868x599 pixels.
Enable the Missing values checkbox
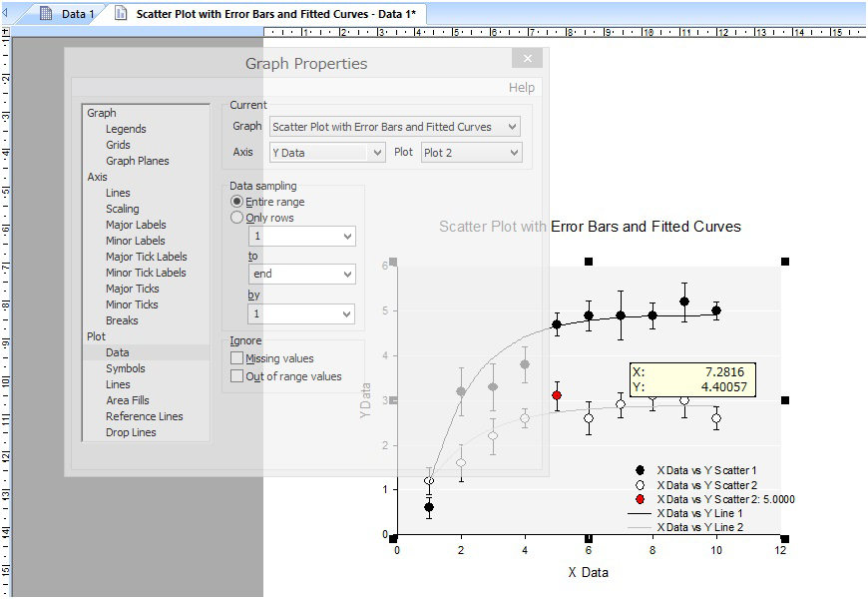(x=237, y=358)
